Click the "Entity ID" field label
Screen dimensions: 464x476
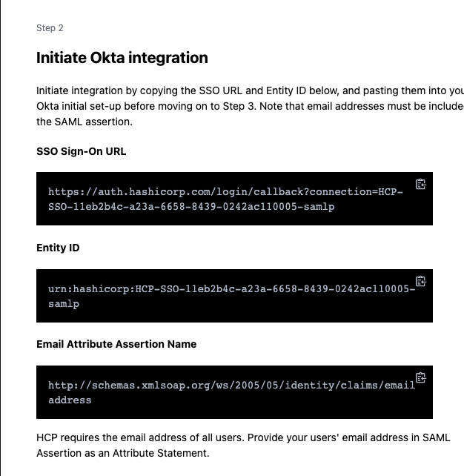[x=58, y=248]
